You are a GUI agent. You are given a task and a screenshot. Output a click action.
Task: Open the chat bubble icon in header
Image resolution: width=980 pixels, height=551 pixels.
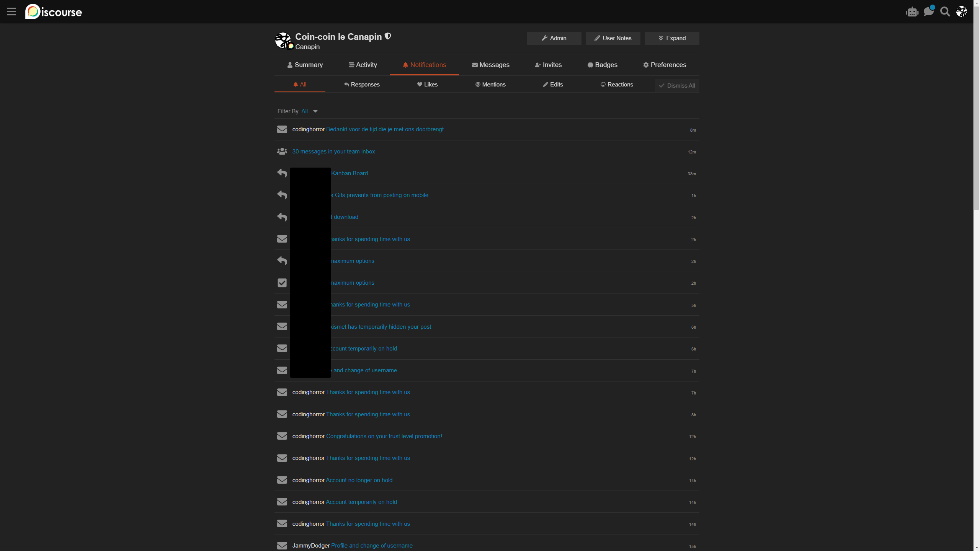point(928,11)
